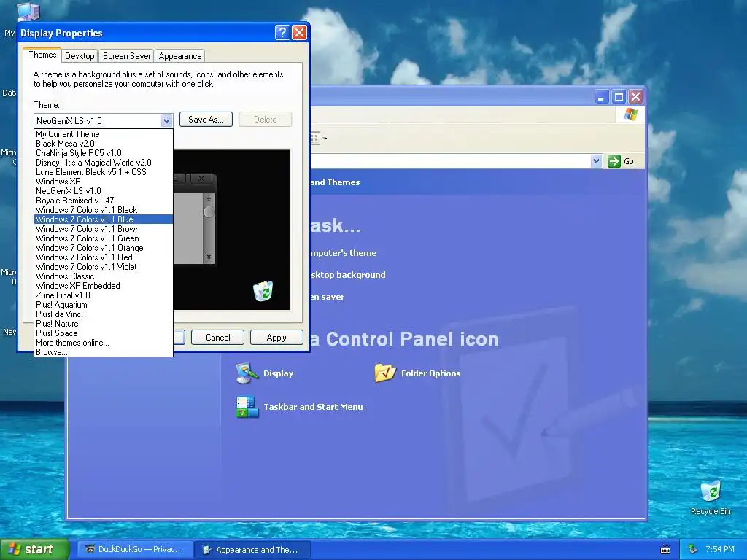Screen dimensions: 747x560
Task: Open Taskbar and Start Menu icon
Action: (247, 407)
